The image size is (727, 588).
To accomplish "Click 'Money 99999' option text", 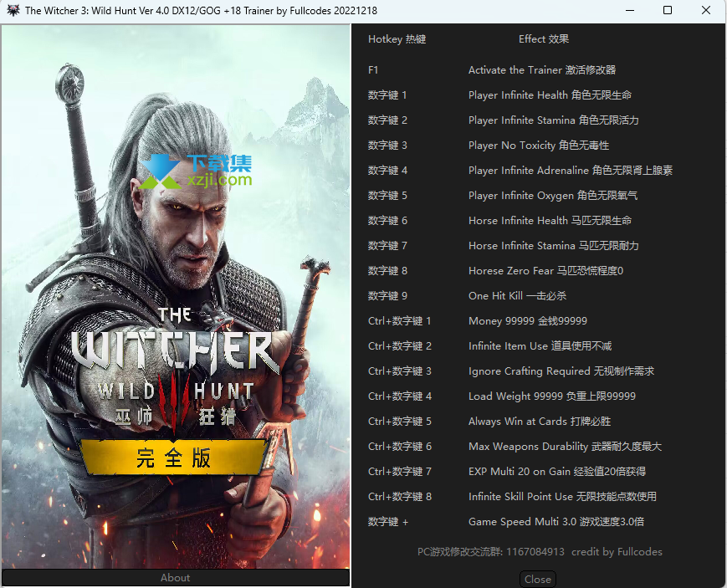I will pos(528,321).
